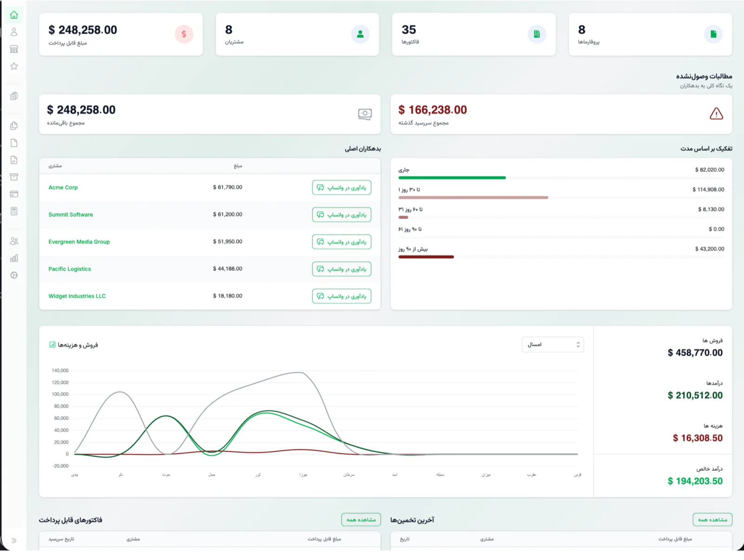
Task: Open Evergreen Media Group customer link
Action: click(79, 242)
